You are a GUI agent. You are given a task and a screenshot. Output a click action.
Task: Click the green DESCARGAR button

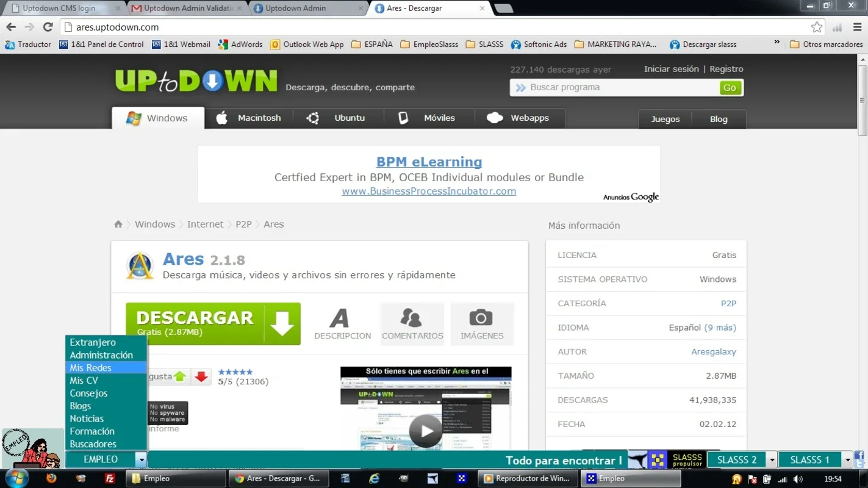(213, 324)
